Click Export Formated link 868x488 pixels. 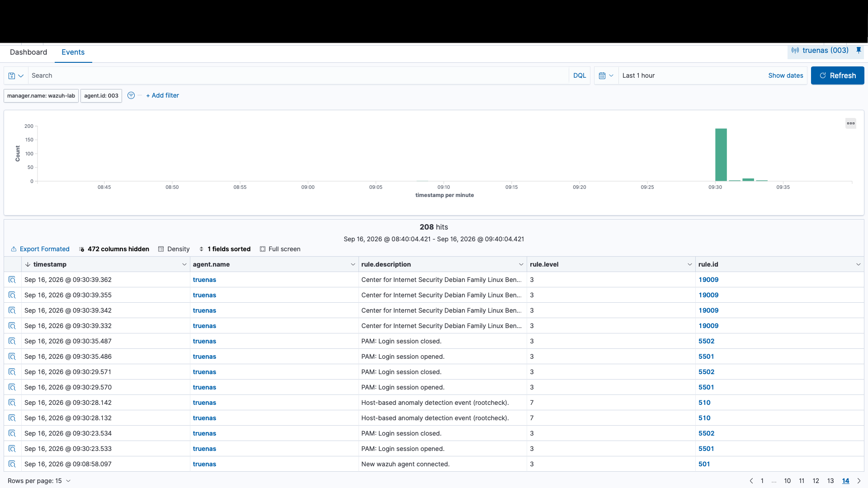pyautogui.click(x=40, y=249)
